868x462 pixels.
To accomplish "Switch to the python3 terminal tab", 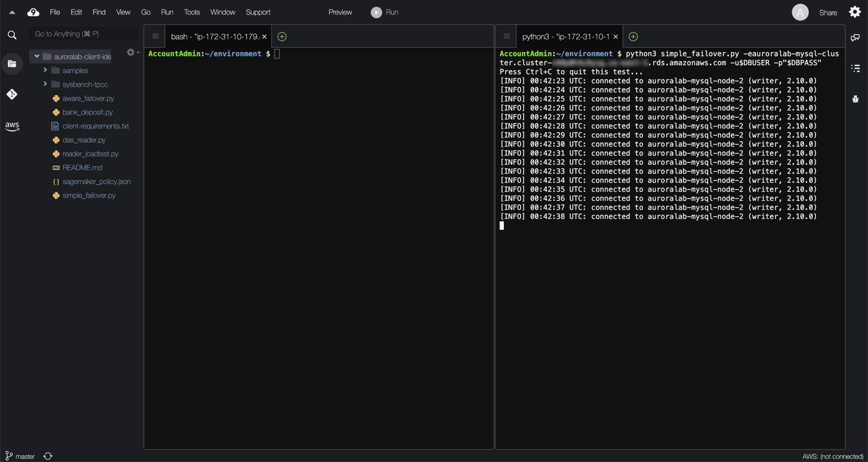I will coord(565,37).
